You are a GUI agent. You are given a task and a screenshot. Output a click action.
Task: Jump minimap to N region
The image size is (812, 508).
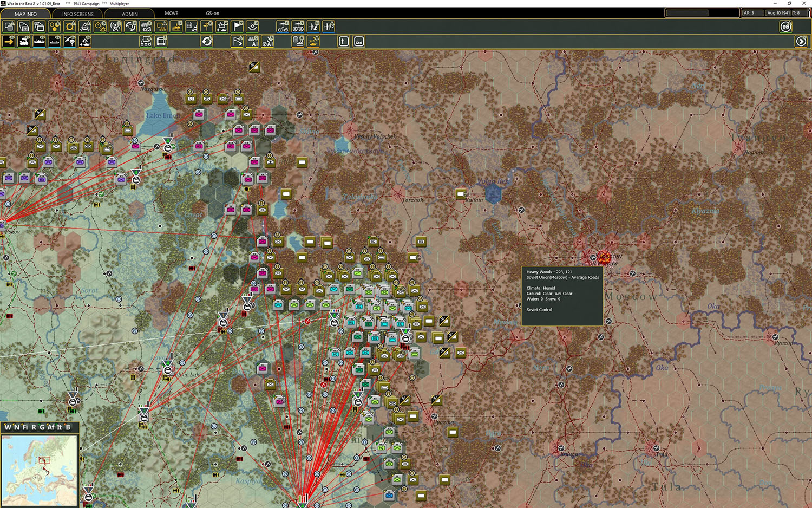click(x=16, y=427)
